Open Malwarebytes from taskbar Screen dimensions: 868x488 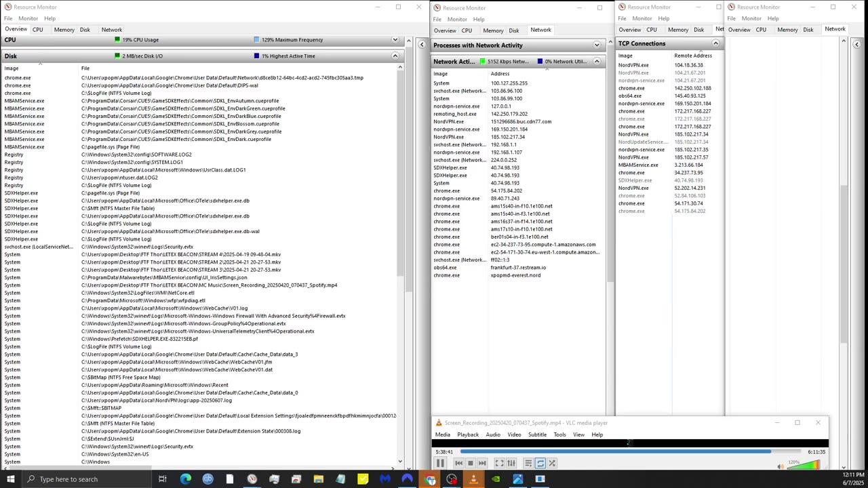coord(385,479)
